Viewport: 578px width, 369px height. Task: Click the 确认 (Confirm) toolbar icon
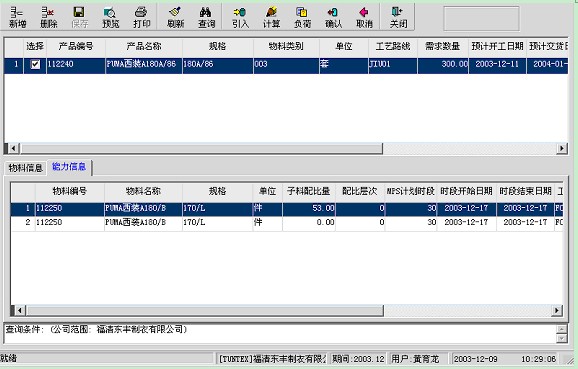tap(333, 17)
